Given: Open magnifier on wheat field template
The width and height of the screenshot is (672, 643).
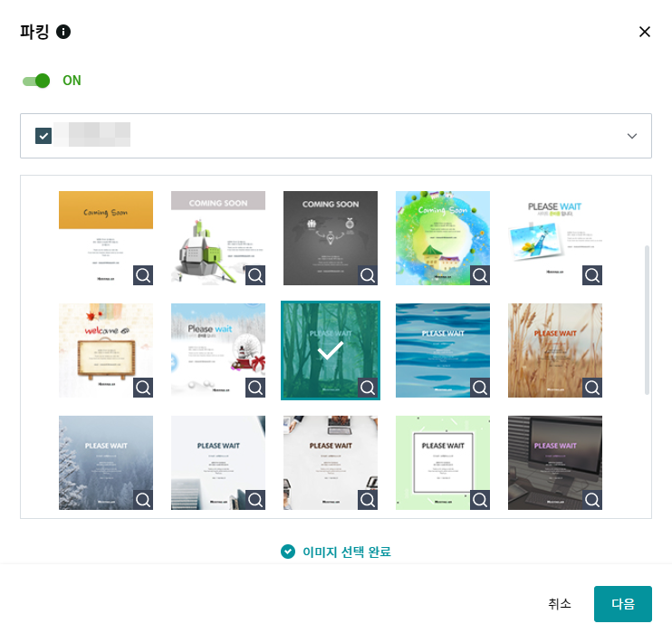Looking at the screenshot, I should 592,388.
